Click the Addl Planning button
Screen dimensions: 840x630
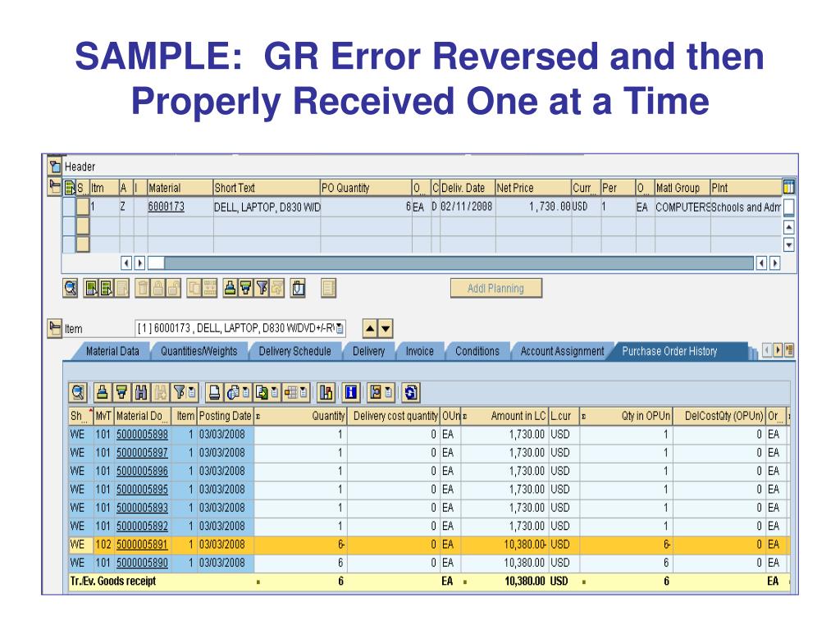tap(496, 288)
